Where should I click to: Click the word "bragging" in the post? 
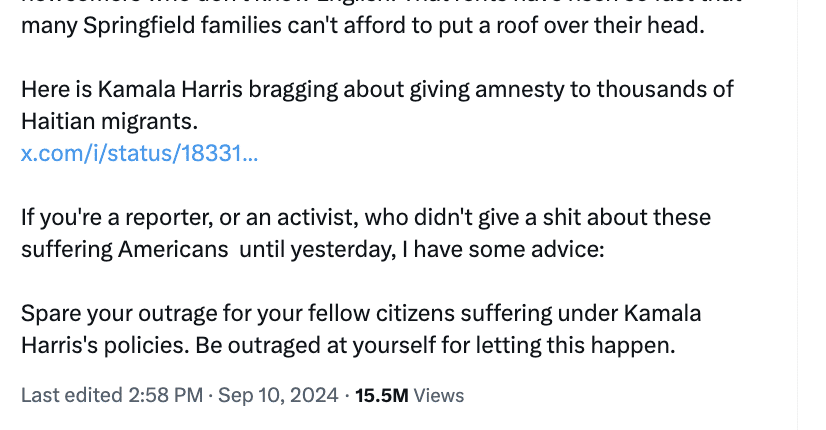293,90
